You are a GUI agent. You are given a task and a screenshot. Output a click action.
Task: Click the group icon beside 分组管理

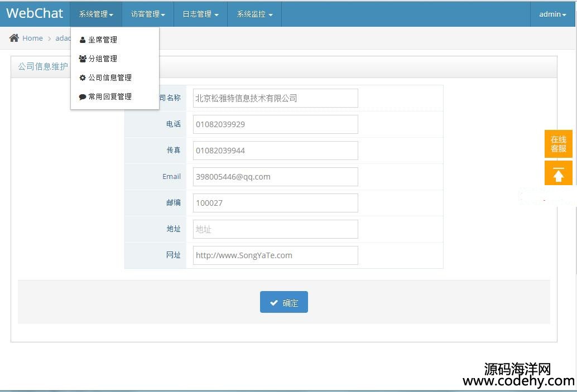coord(83,59)
